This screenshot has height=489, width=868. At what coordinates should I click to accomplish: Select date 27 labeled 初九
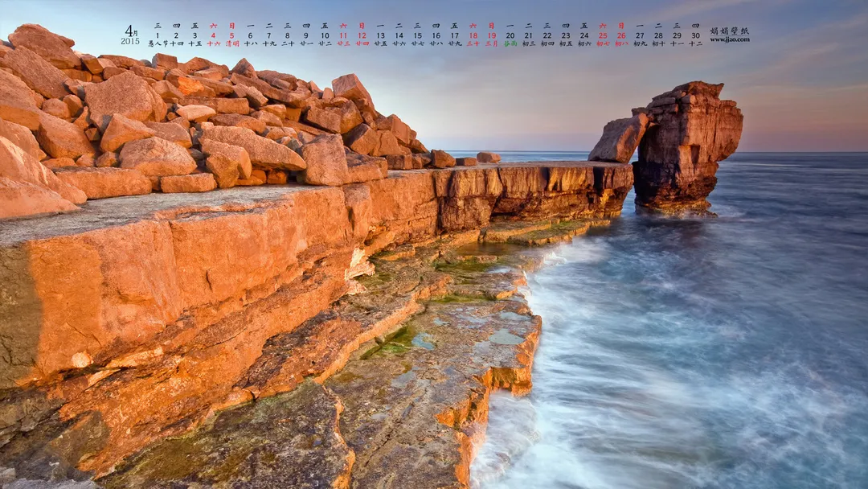[x=640, y=35]
